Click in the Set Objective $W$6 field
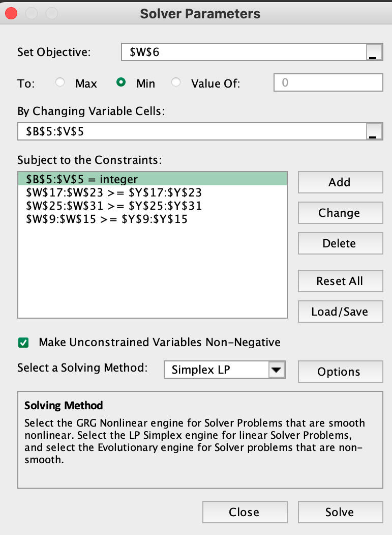The image size is (392, 535). coord(243,52)
